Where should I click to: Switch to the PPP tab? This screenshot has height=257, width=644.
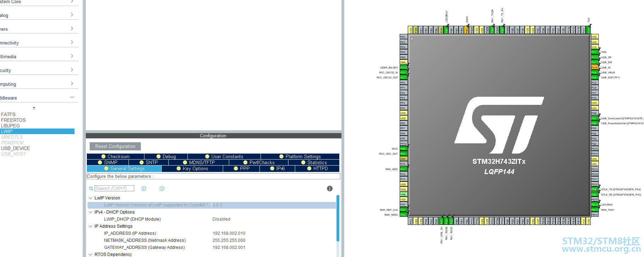point(241,169)
